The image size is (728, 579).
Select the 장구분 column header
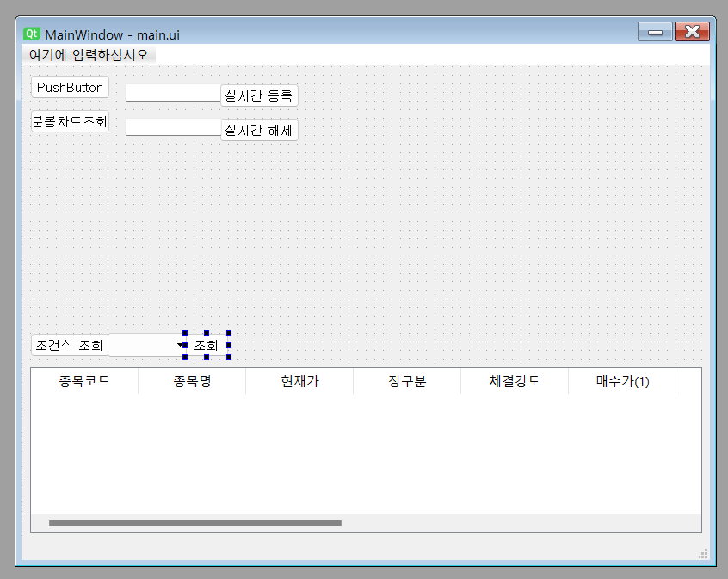click(x=407, y=381)
